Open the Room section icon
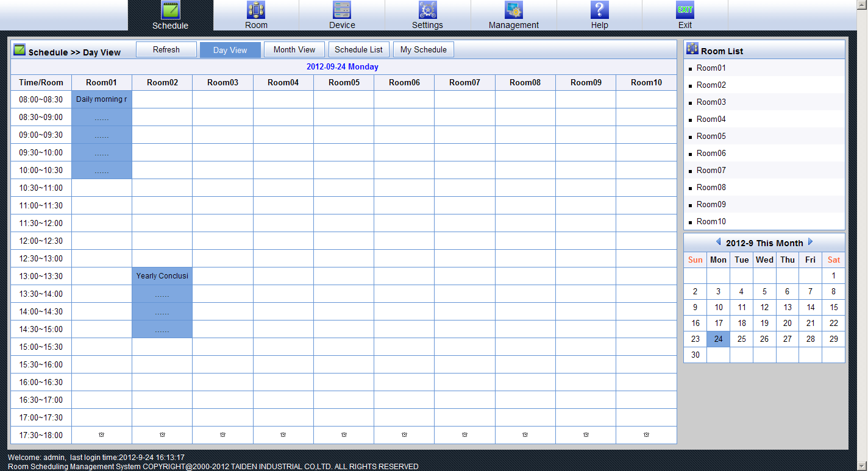 point(256,10)
